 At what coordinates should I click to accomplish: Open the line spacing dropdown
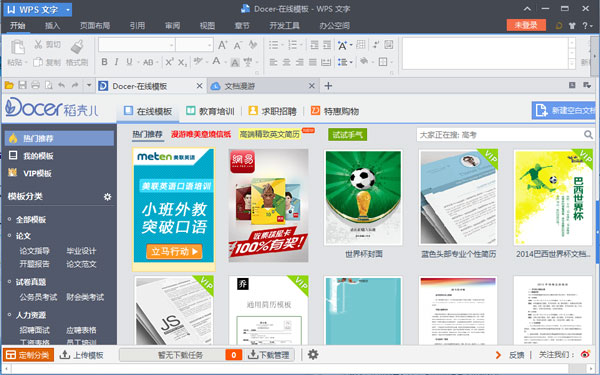pos(351,62)
